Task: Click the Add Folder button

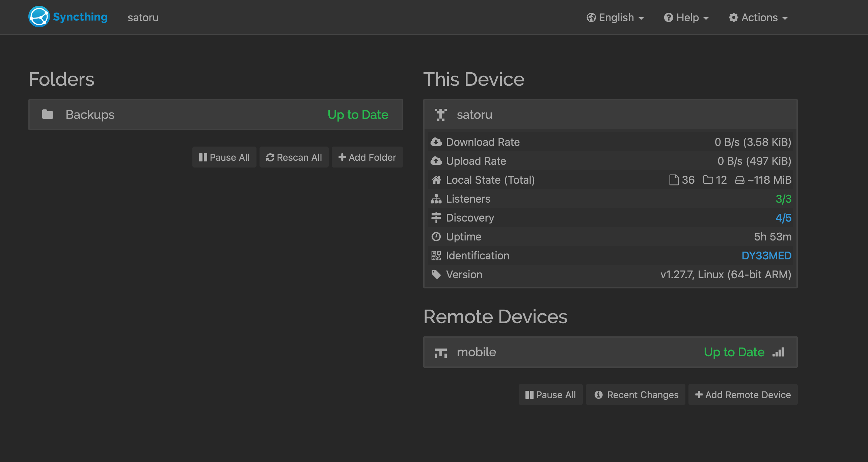Action: coord(367,157)
